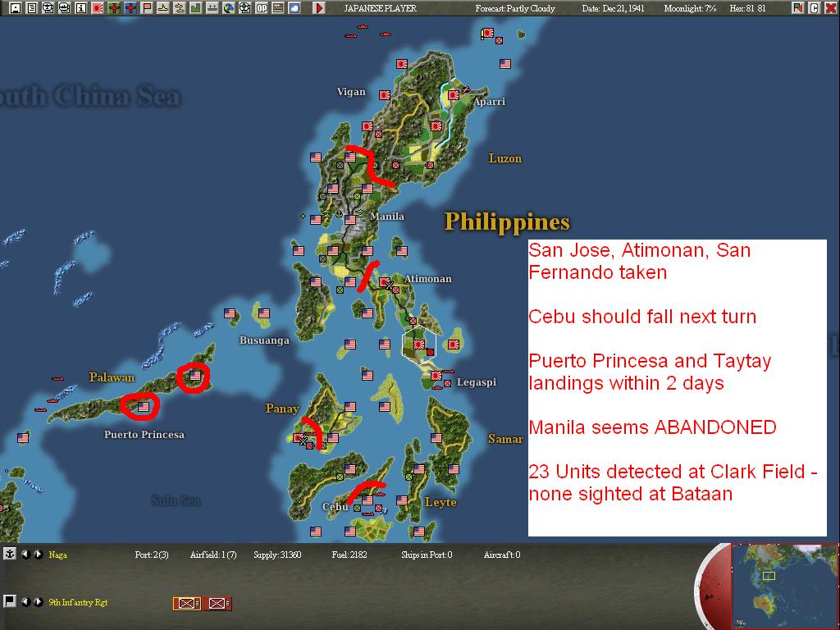Select the Japanese flag at Legaspi
This screenshot has height=630, width=840.
click(436, 376)
